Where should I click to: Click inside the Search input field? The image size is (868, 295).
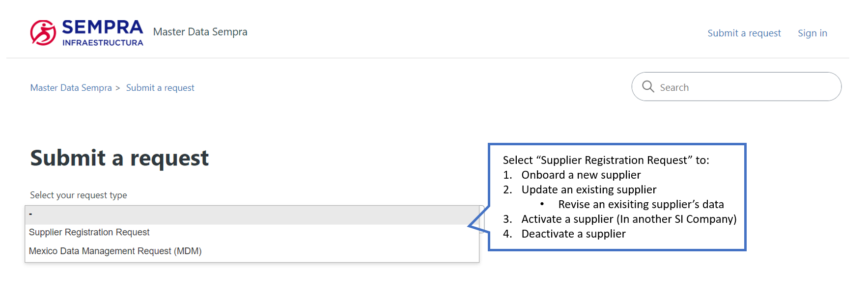[712, 86]
